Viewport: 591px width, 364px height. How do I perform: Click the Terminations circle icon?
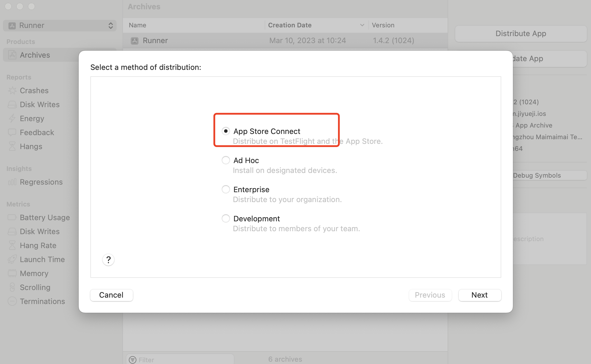coord(12,301)
